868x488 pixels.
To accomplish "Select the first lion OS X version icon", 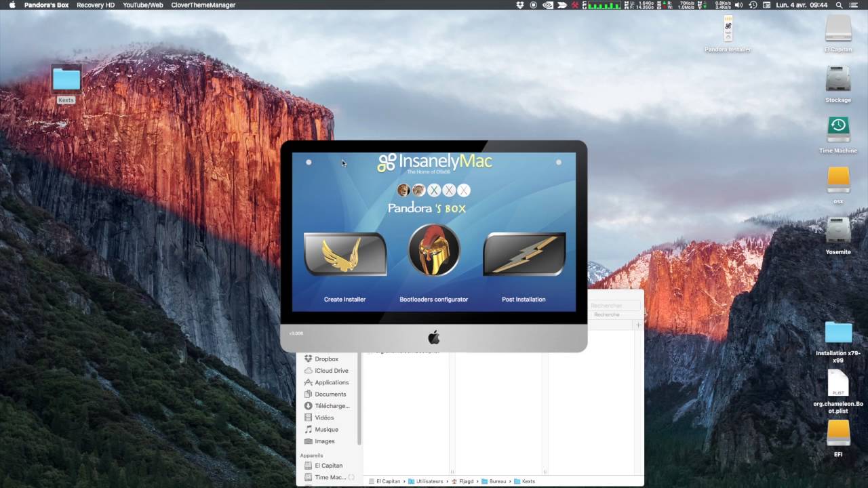I will point(403,190).
